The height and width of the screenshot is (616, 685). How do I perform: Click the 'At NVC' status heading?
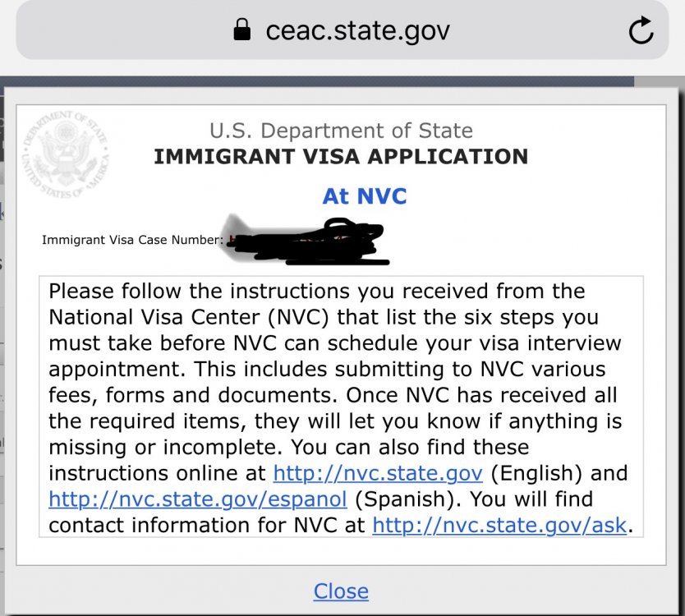point(365,196)
